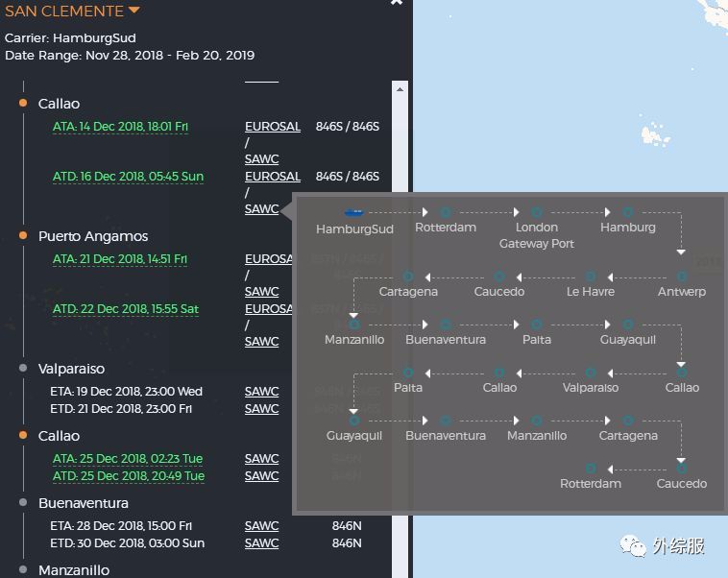This screenshot has width=728, height=578.
Task: Close the vessel schedule panel
Action: click(397, 2)
